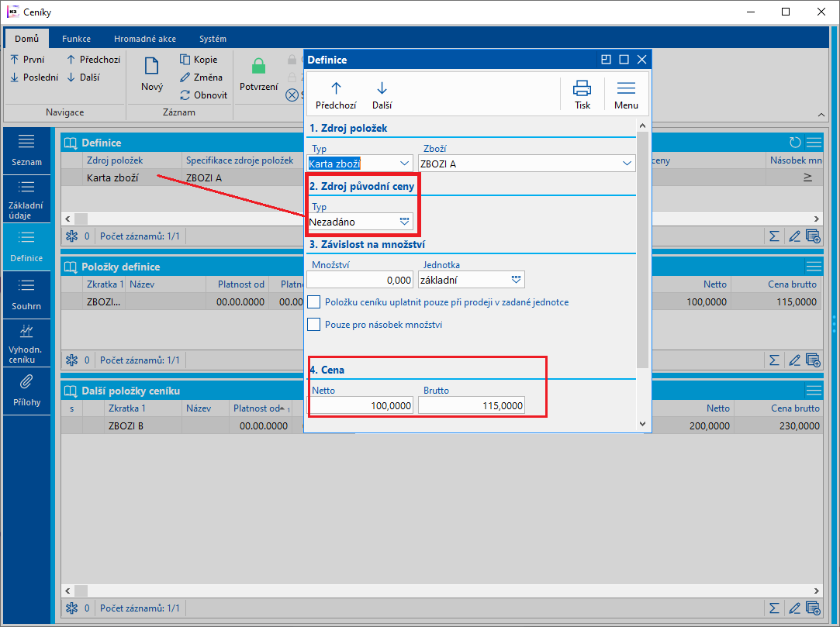The height and width of the screenshot is (627, 840).
Task: Click Předchozí arrow in Definice dialog
Action: 336,95
